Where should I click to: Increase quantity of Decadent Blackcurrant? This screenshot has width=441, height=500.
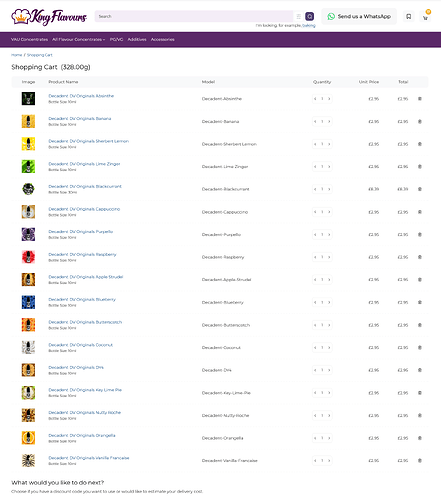pos(329,189)
